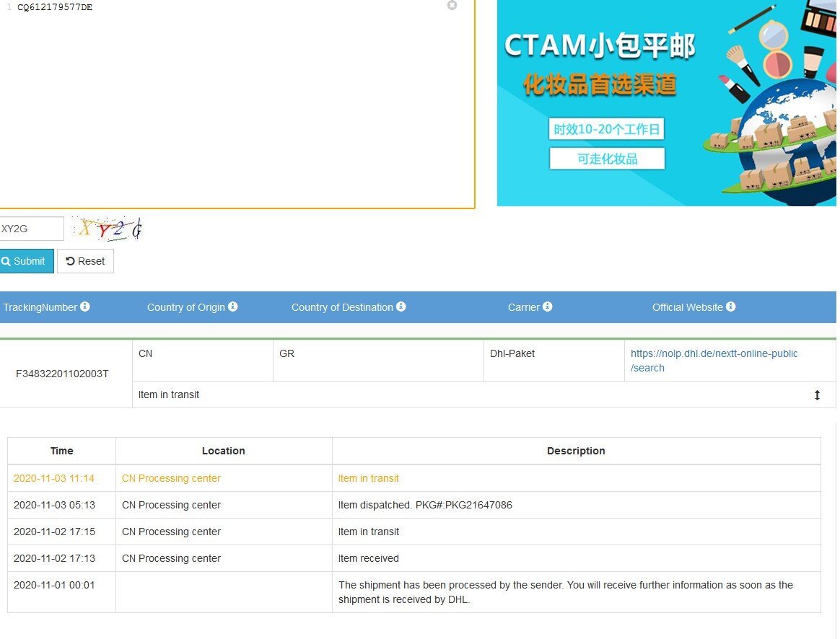Click highlighted orange Item in transit description
The width and height of the screenshot is (840, 639).
click(x=369, y=478)
